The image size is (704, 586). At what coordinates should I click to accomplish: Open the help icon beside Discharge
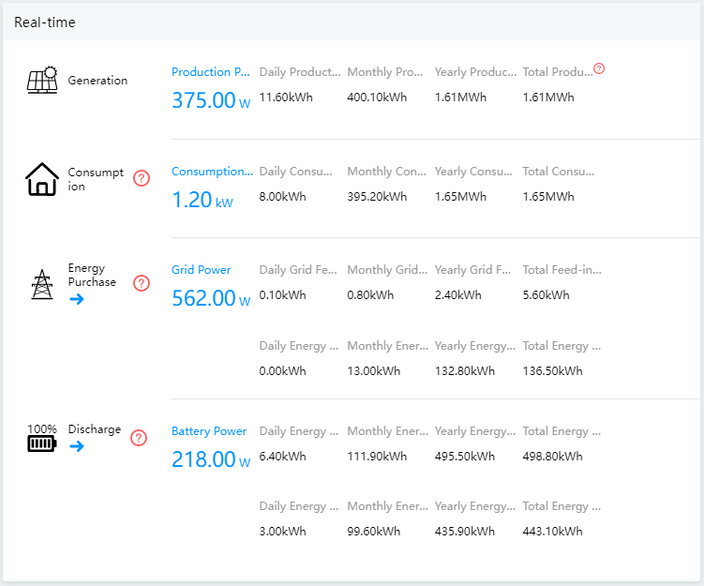tap(139, 438)
